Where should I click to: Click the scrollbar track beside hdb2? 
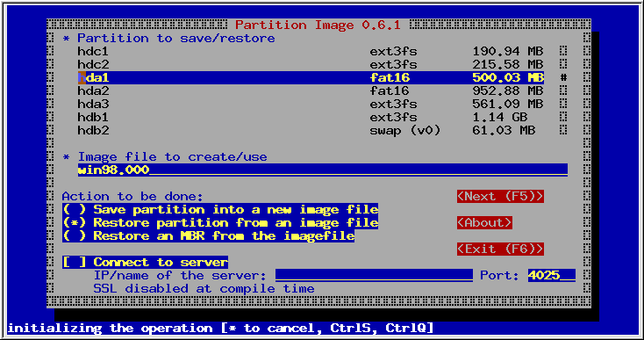(x=563, y=130)
